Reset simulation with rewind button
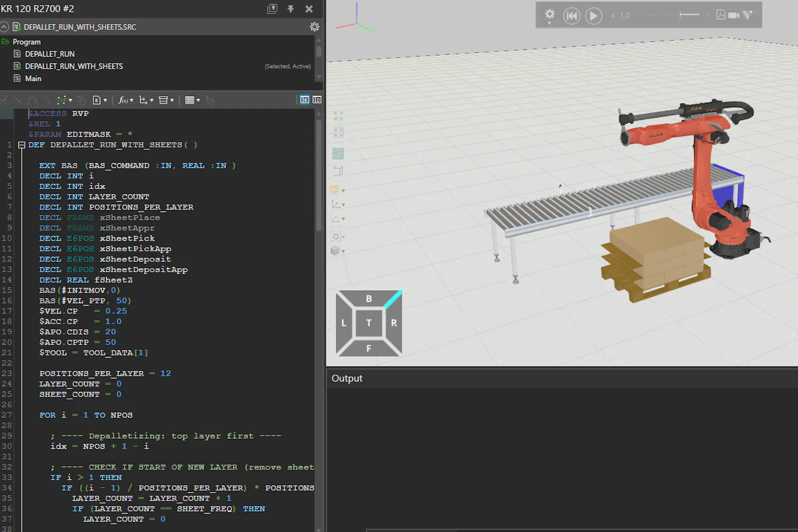The image size is (798, 532). click(x=572, y=16)
